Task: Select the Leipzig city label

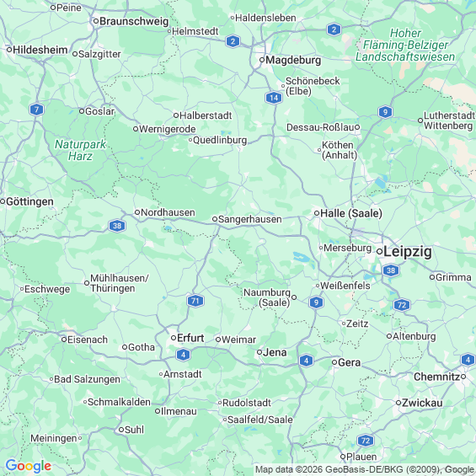Action: point(408,252)
